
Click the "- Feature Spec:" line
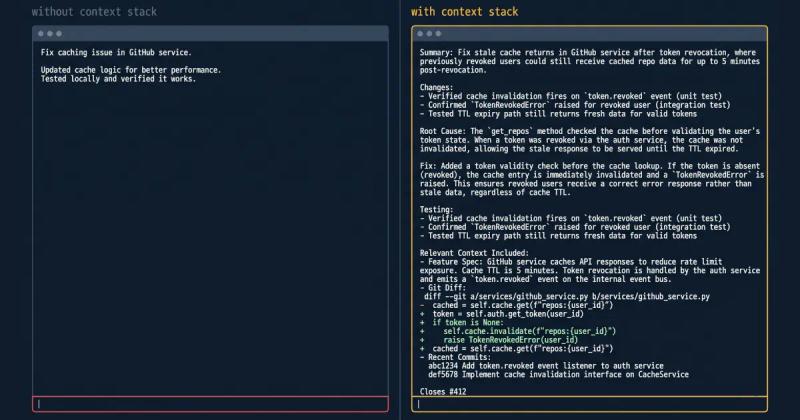click(571, 262)
